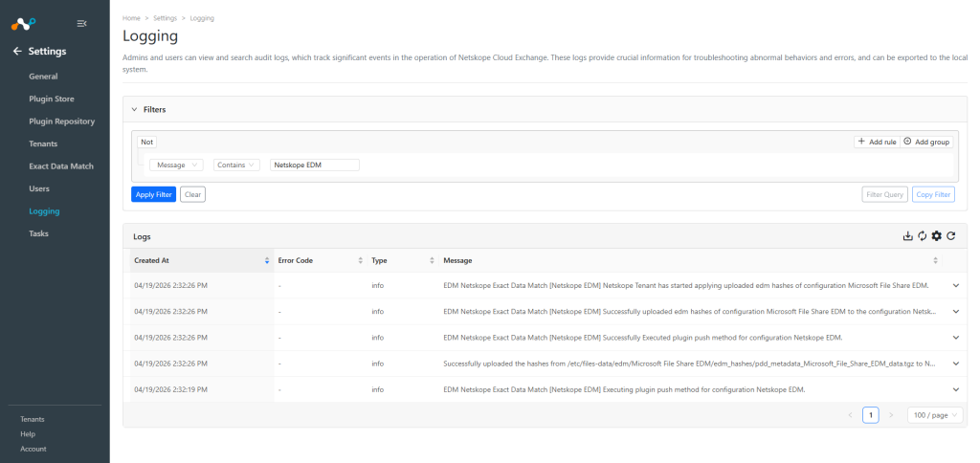The width and height of the screenshot is (980, 463).
Task: Open Account at sidebar bottom
Action: click(x=33, y=449)
